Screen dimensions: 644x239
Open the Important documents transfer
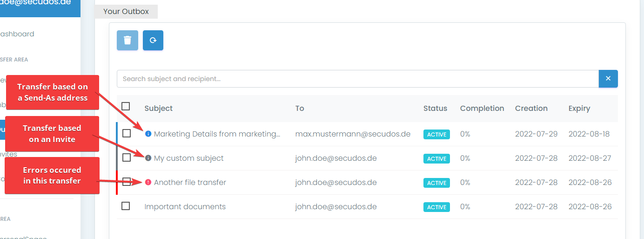click(x=185, y=206)
